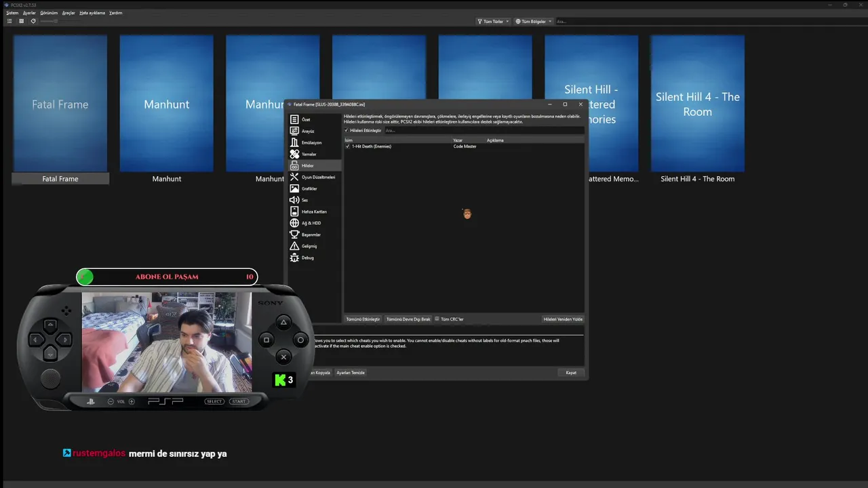Open the Ayarlar menu
868x488 pixels.
point(29,13)
